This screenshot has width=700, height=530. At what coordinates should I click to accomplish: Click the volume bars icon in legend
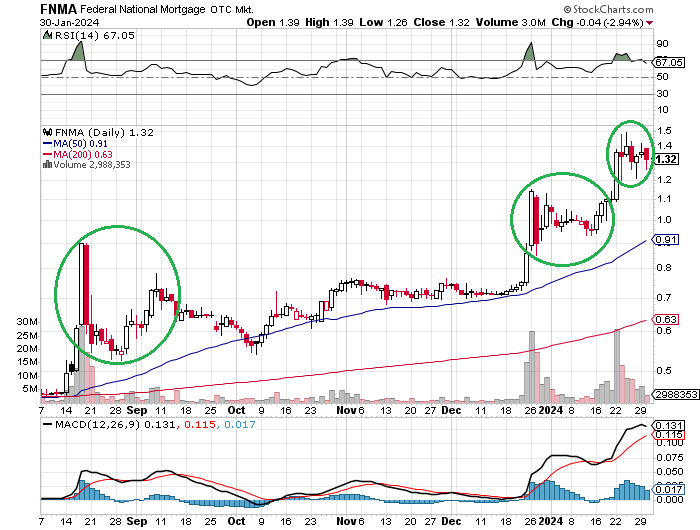point(47,165)
